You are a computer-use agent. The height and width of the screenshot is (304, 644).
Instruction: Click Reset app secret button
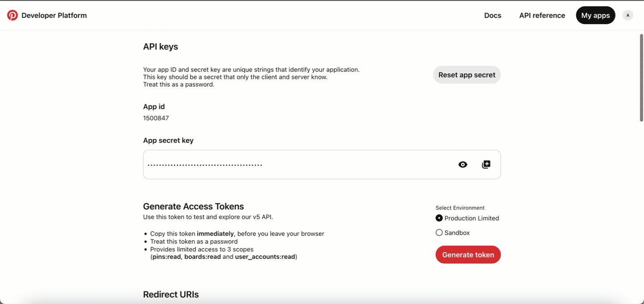(x=467, y=75)
